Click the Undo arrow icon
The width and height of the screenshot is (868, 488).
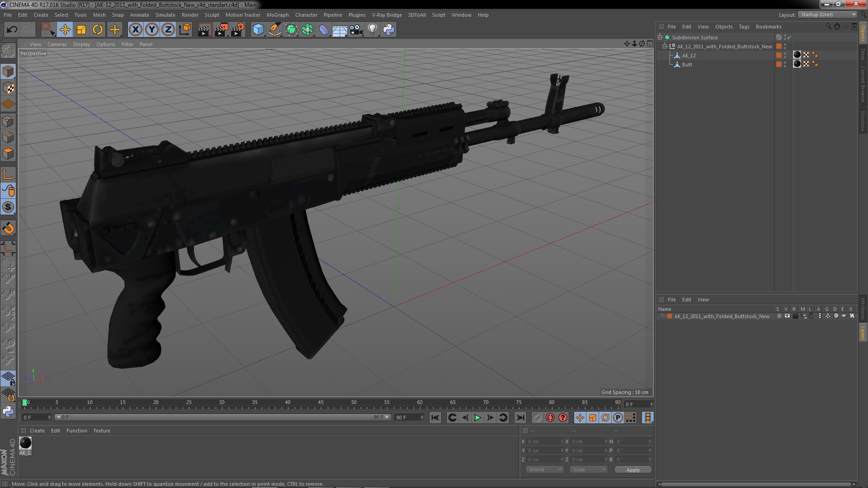click(x=12, y=30)
